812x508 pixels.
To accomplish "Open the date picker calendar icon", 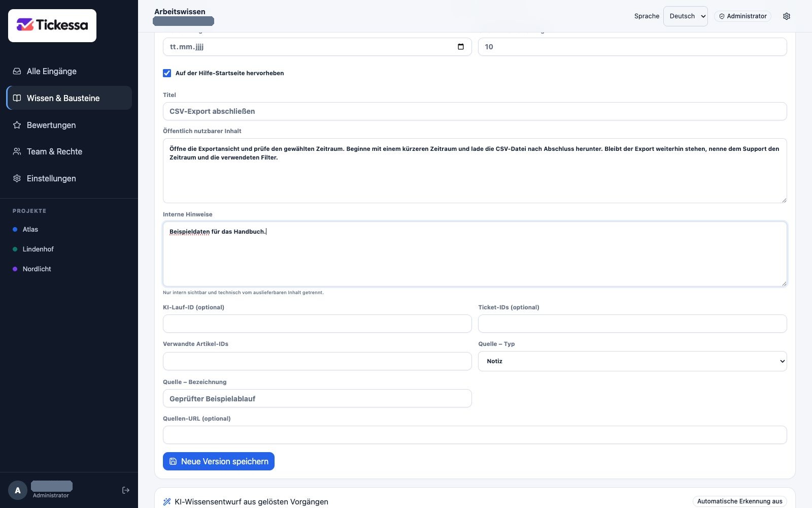I will [x=461, y=47].
